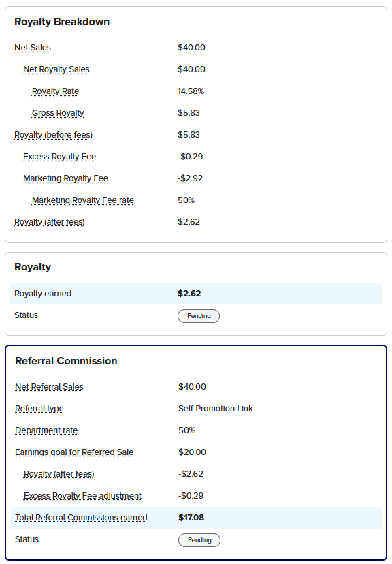Open the Net Royalty Sales definition
The width and height of the screenshot is (392, 564).
(x=56, y=69)
